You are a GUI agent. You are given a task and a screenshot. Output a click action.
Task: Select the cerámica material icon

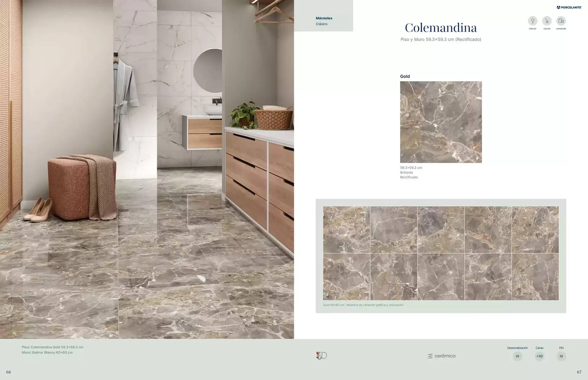click(441, 356)
